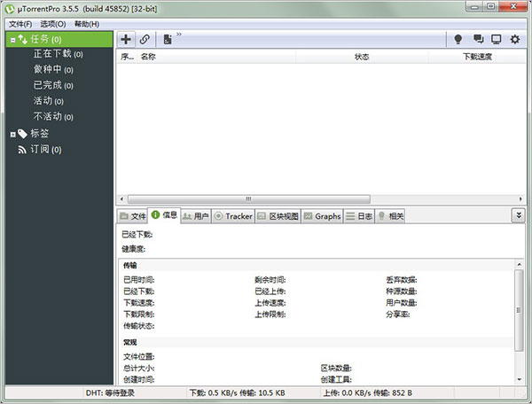Click the lightbulb icon in toolbar
The image size is (532, 404).
pyautogui.click(x=458, y=39)
